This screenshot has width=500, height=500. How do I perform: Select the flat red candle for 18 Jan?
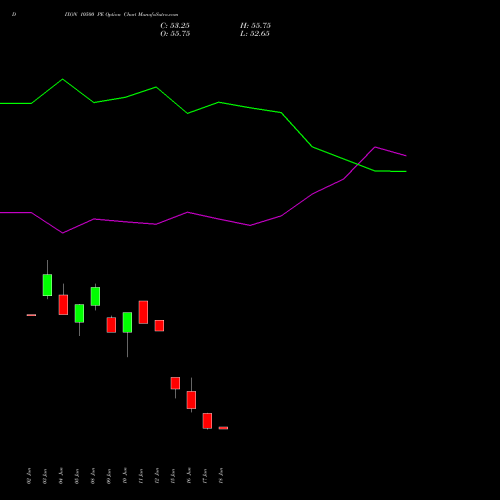point(223,428)
